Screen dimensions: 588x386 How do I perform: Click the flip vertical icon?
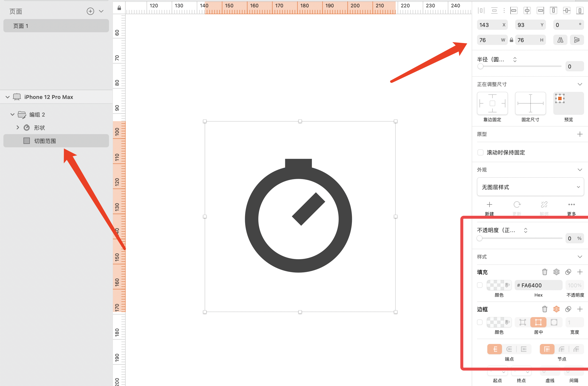point(577,40)
